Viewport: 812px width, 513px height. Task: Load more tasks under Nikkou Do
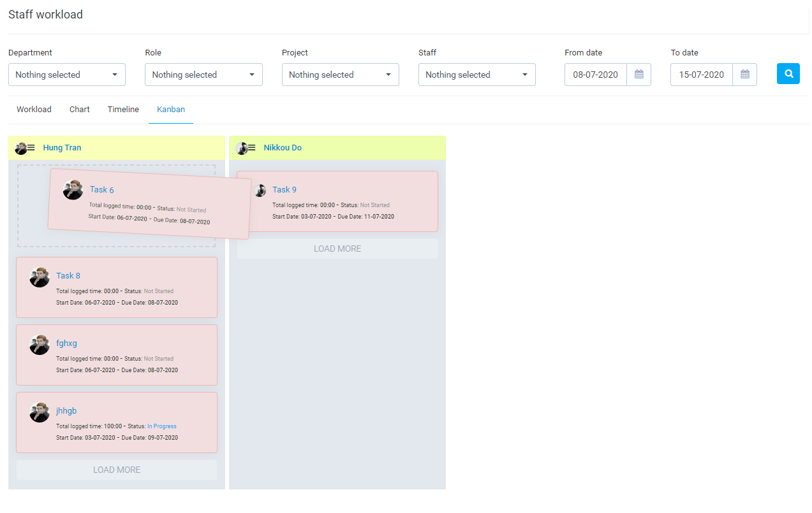337,249
